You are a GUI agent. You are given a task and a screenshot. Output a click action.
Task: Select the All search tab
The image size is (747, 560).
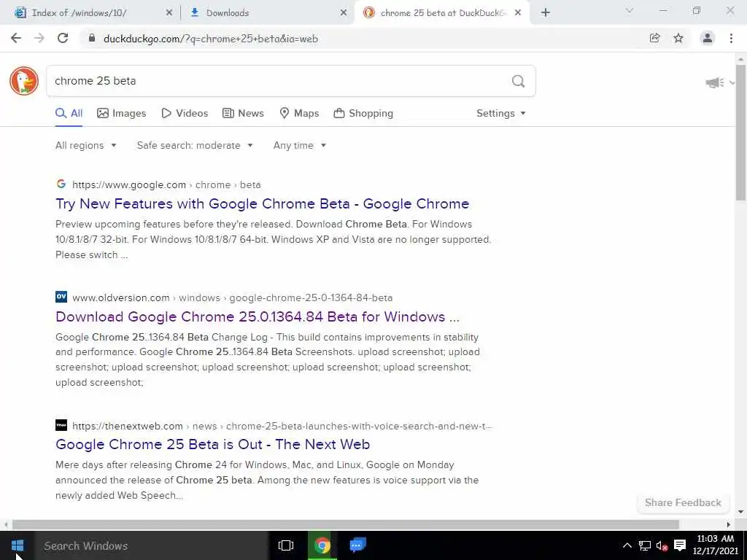point(69,113)
